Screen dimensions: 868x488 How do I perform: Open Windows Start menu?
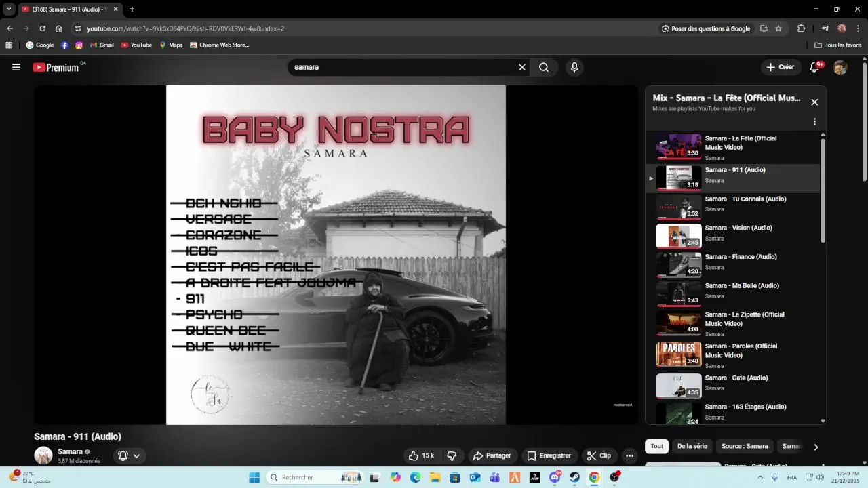tap(254, 477)
